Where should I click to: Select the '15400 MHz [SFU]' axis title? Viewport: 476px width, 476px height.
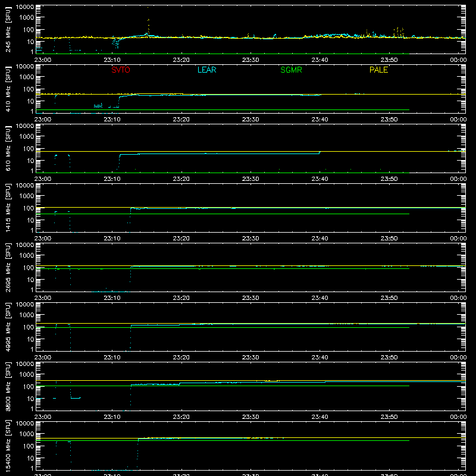pyautogui.click(x=8, y=446)
